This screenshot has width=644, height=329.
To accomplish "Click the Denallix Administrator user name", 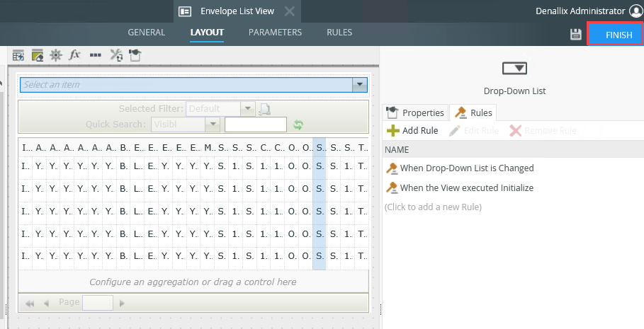I will pyautogui.click(x=580, y=11).
